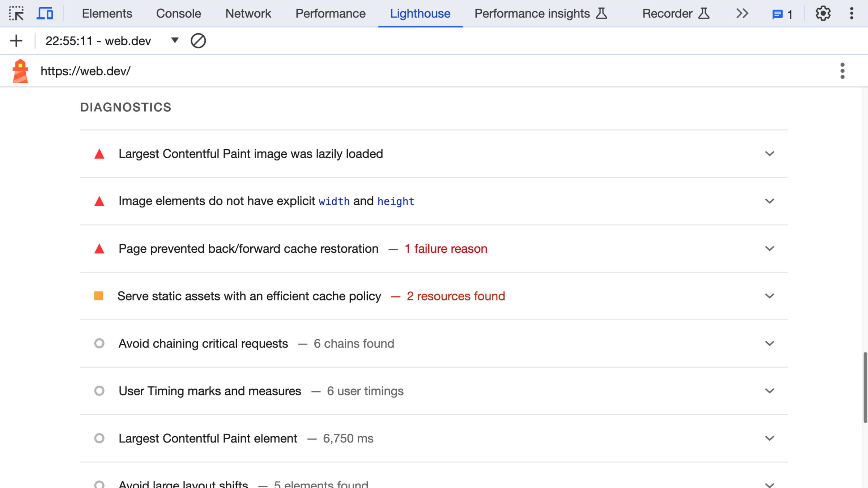Open DevTools settings gear

click(823, 13)
